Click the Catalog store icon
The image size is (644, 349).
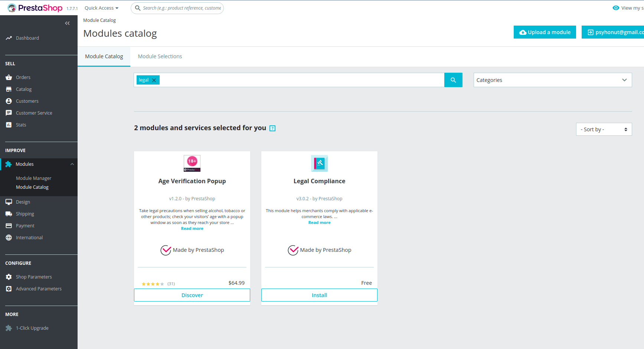(9, 89)
